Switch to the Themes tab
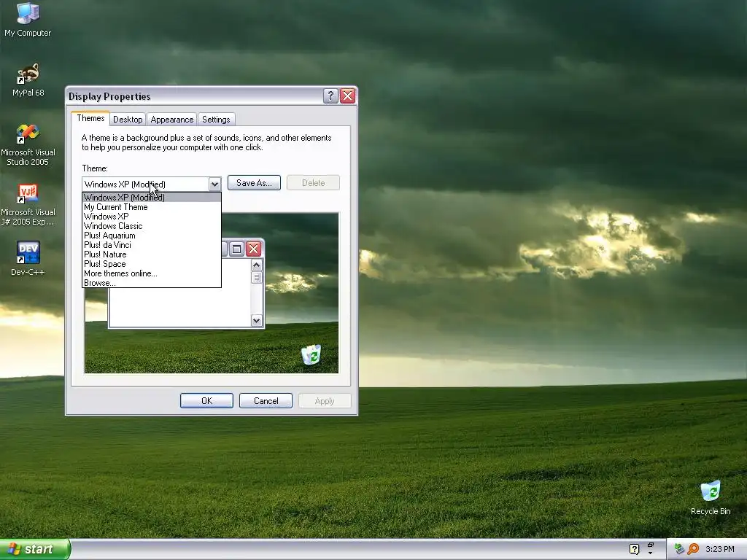Viewport: 747px width, 560px height. point(90,118)
